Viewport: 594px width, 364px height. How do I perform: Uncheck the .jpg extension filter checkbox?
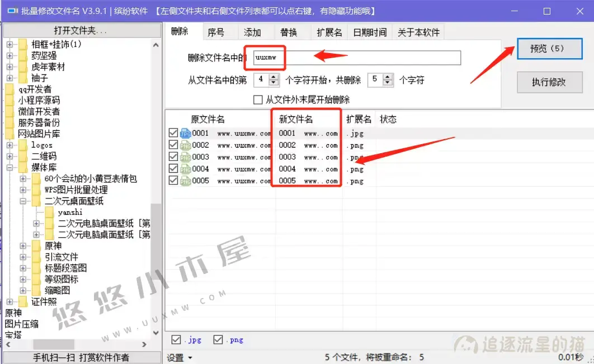(176, 339)
